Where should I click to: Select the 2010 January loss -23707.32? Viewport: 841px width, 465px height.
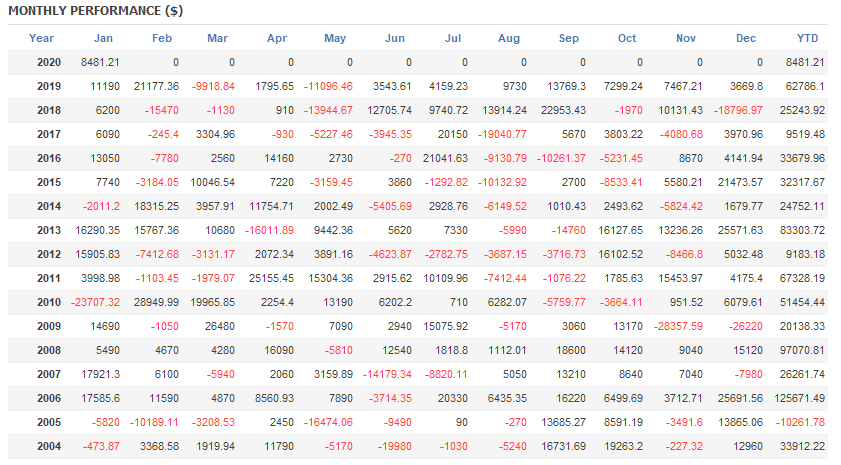(x=93, y=302)
